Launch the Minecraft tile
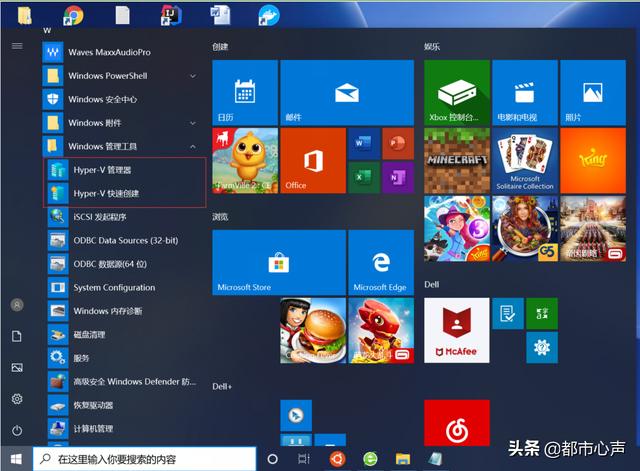This screenshot has width=640, height=471. [x=457, y=160]
